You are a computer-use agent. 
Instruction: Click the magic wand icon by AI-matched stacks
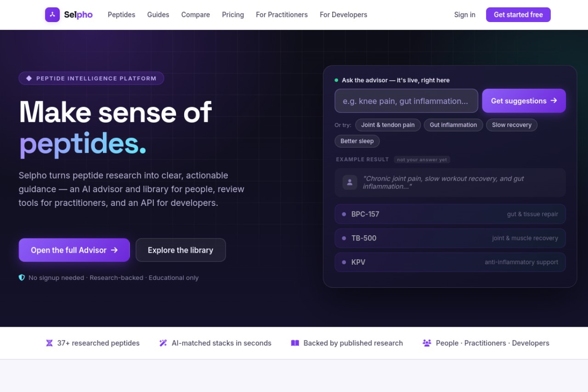(163, 343)
